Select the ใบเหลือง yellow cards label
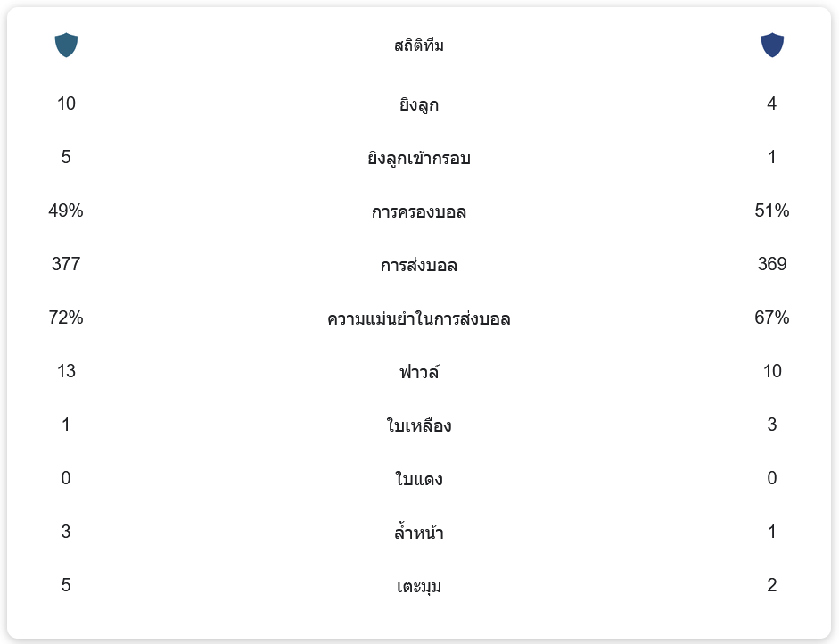This screenshot has width=839, height=644. point(419,425)
